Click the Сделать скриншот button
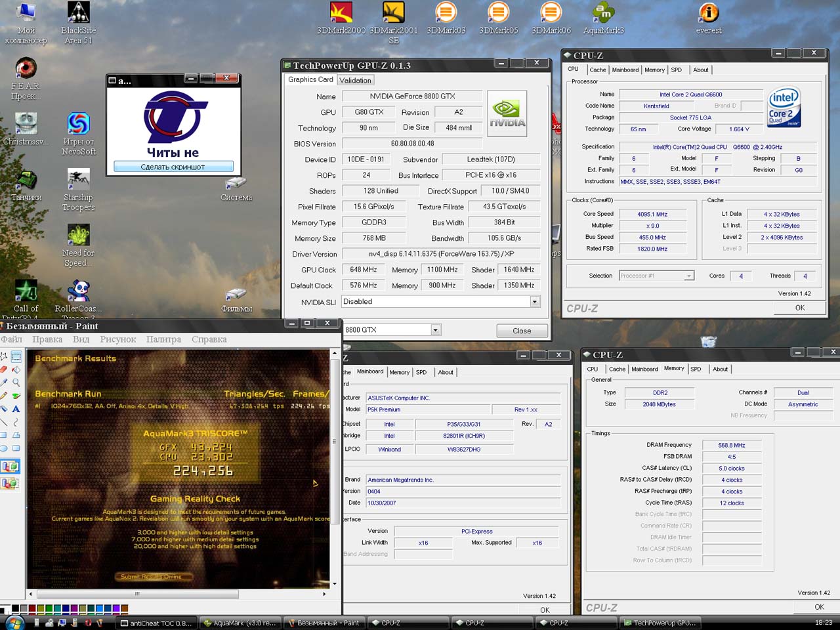Screen dimensions: 840x630 click(x=173, y=167)
